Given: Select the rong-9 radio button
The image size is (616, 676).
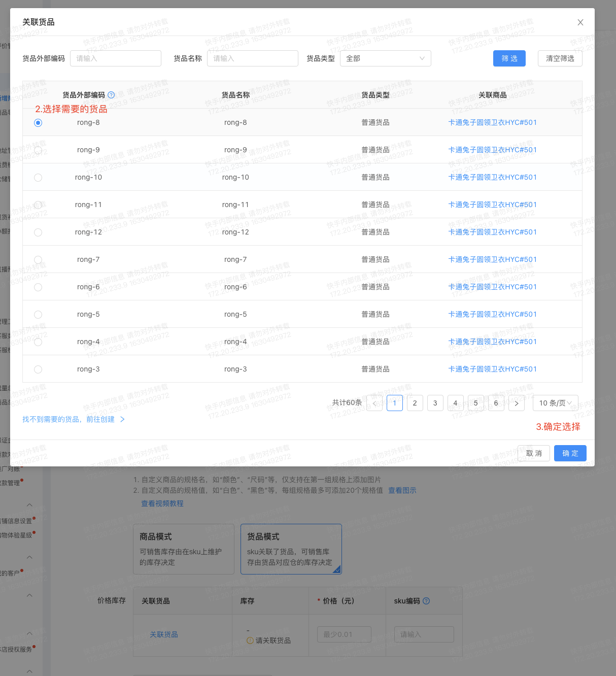Looking at the screenshot, I should (38, 150).
